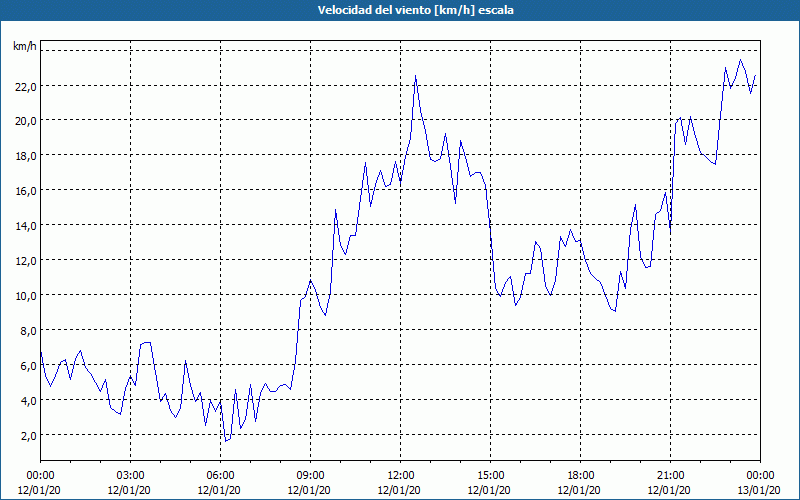Click the 22,0 y-axis value
The image size is (800, 500).
coord(26,87)
